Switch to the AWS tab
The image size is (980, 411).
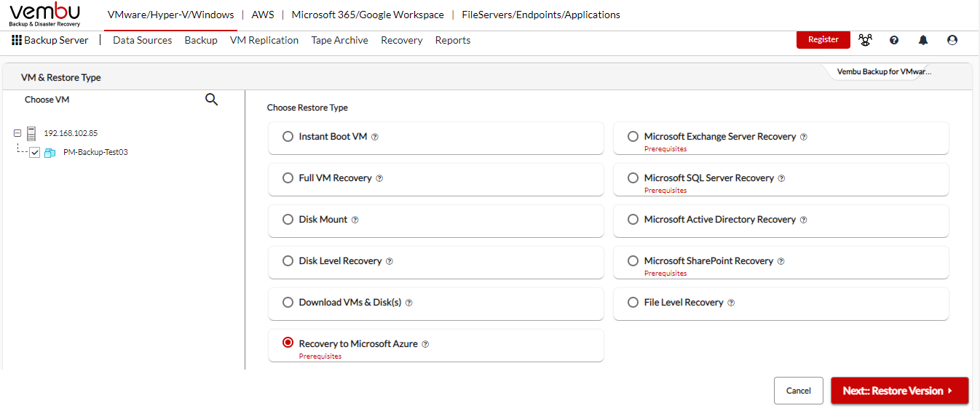click(x=263, y=15)
